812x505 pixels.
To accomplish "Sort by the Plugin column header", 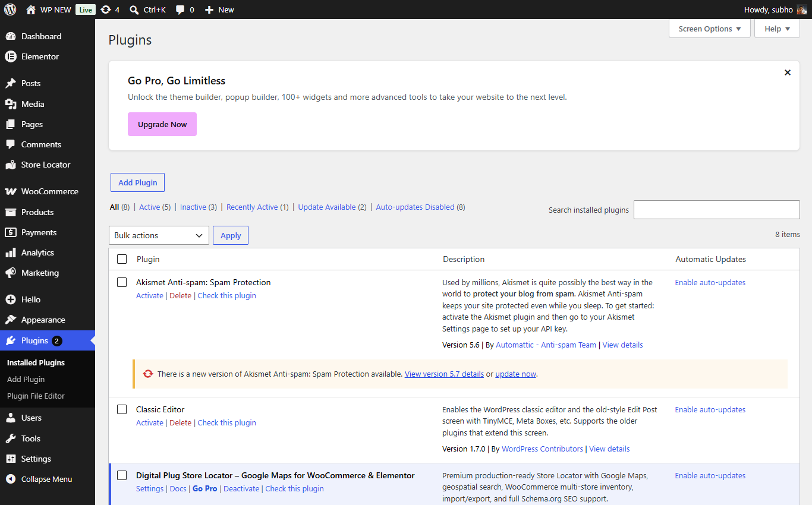I will [148, 259].
